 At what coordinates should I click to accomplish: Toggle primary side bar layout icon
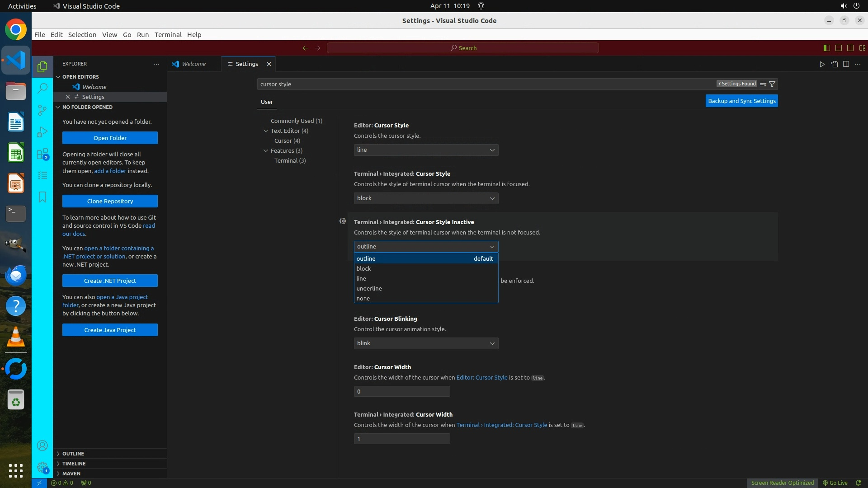click(826, 48)
